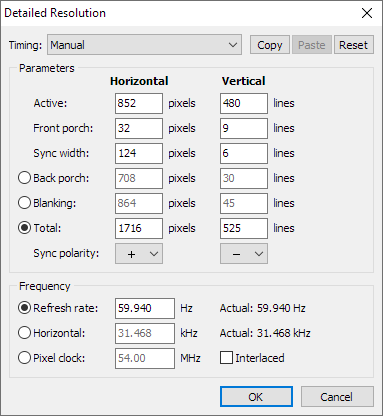Select the Blanking radio button
The width and height of the screenshot is (383, 416).
click(x=24, y=203)
